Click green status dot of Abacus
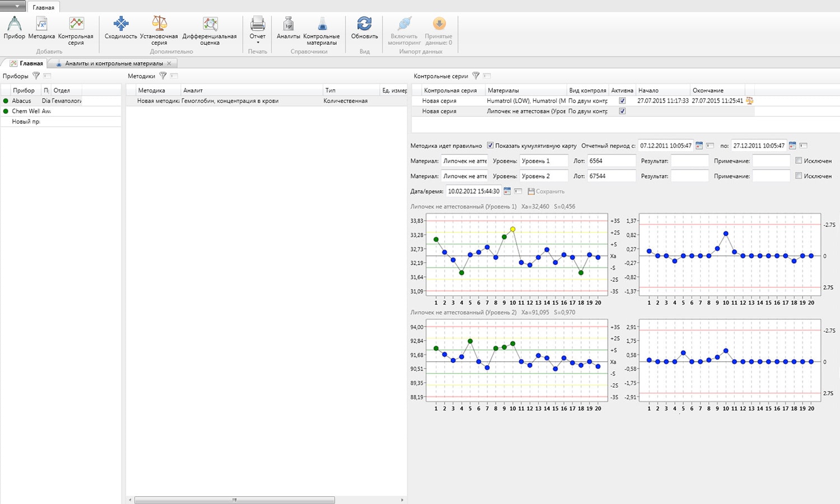 (6, 101)
